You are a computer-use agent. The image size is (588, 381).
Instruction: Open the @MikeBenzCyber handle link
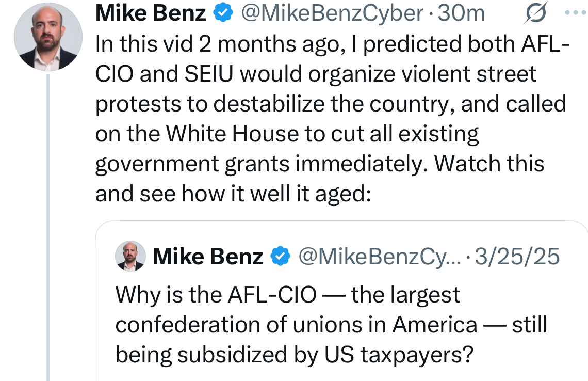pos(332,14)
